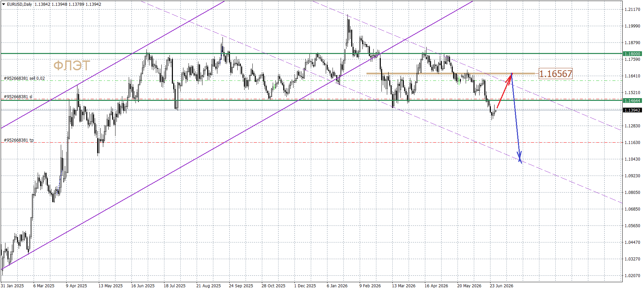The image size is (644, 290).
Task: Click the 24 Sep 2025 date label
Action: click(x=241, y=286)
